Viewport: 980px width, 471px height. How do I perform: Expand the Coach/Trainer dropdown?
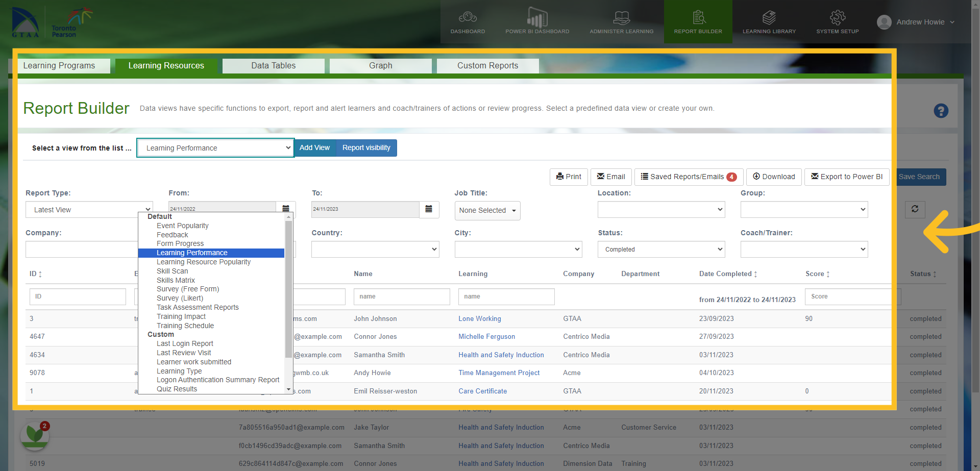pos(804,250)
